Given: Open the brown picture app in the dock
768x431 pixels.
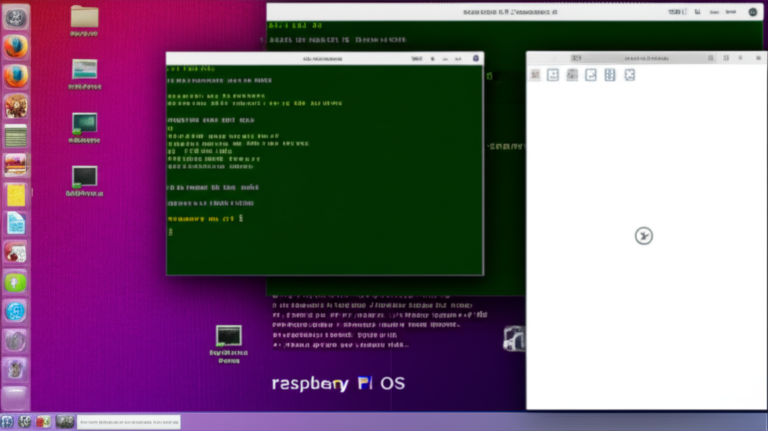Looking at the screenshot, I should coord(16,106).
